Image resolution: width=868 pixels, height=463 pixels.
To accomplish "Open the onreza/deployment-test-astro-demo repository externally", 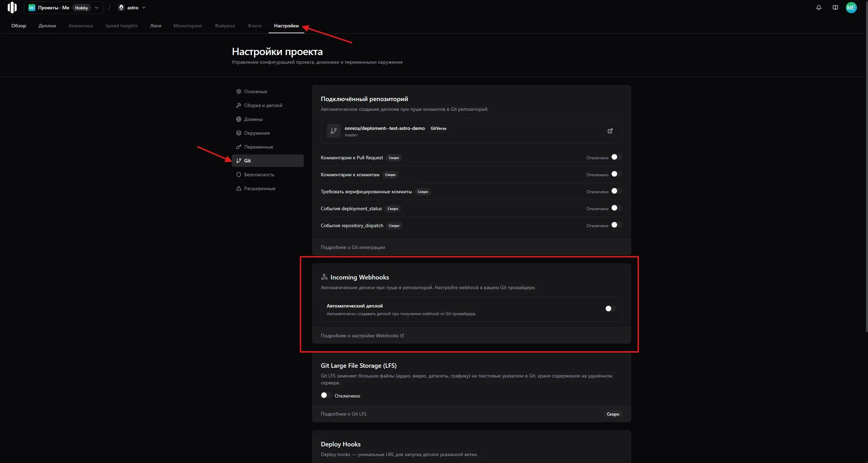I will [x=610, y=131].
